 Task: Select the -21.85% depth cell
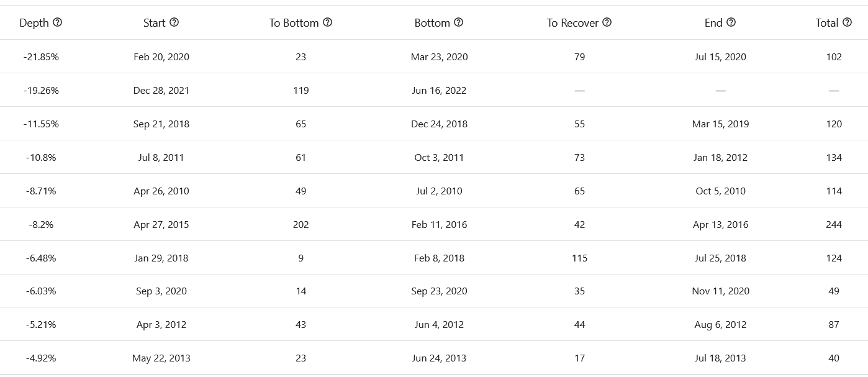[41, 57]
